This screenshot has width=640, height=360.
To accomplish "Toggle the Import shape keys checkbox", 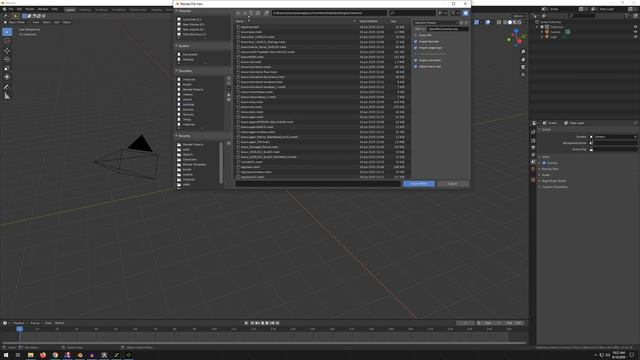I will pos(416,48).
